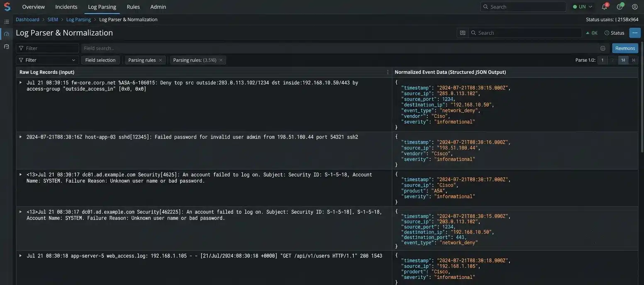Open the user profile icon
Viewport: 644px width, 285px height.
coord(635,7)
